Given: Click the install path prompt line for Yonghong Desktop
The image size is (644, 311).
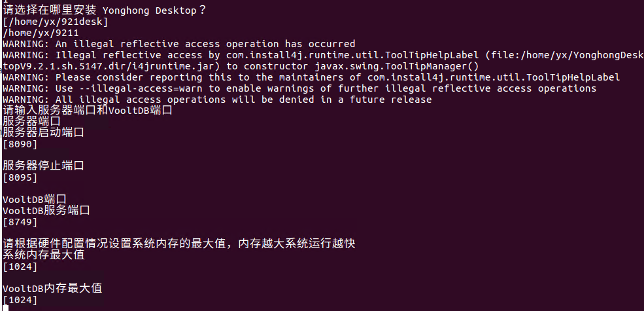Looking at the screenshot, I should 105,10.
